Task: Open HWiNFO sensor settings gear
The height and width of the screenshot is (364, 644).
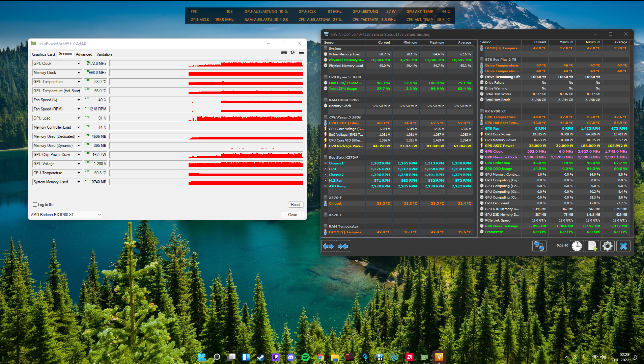Action: coord(608,246)
